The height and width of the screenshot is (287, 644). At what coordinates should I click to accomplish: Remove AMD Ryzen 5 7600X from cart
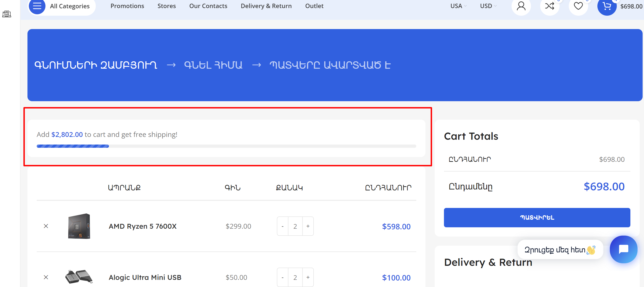point(46,226)
